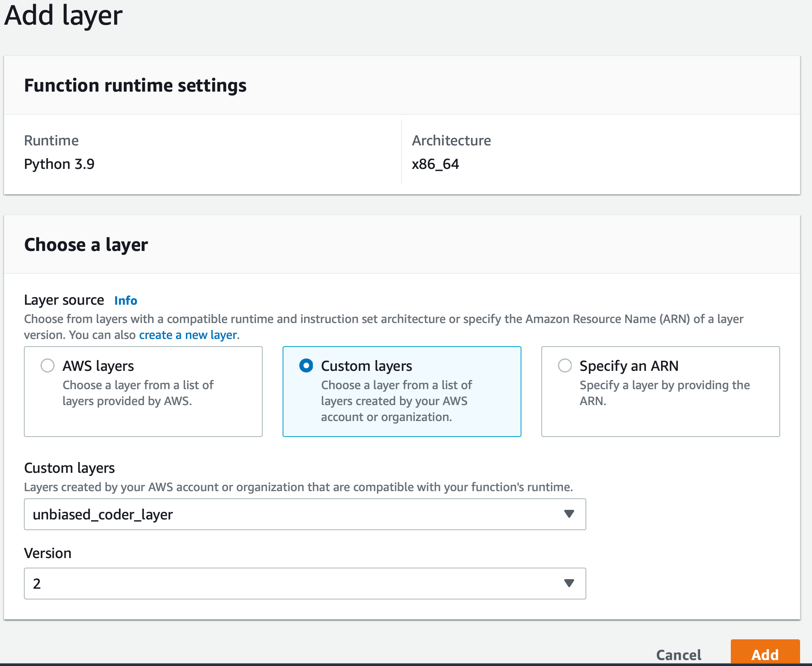812x666 pixels.
Task: Open the Version dropdown showing 2
Action: (305, 584)
